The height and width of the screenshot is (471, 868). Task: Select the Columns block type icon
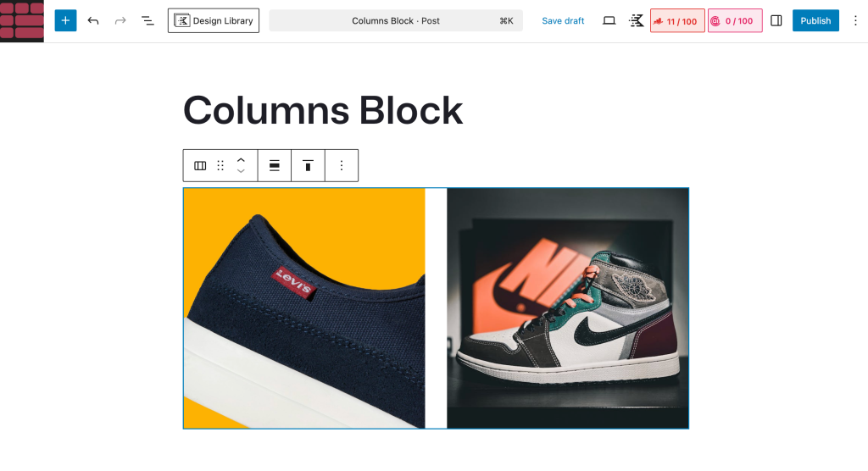[200, 166]
